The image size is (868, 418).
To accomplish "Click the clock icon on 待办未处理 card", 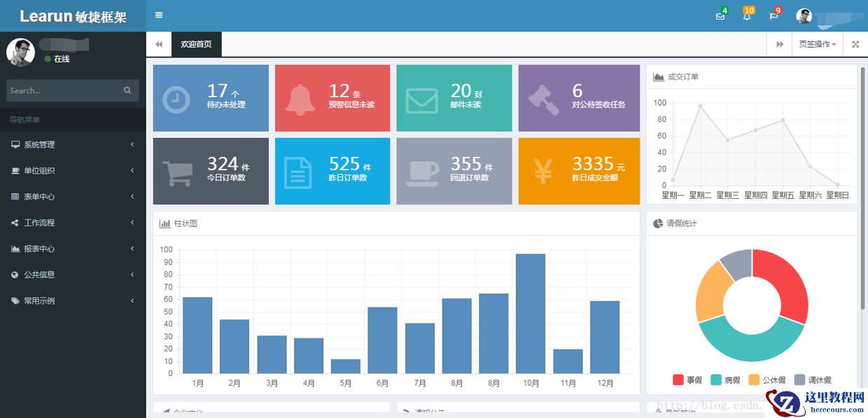I will [x=176, y=99].
